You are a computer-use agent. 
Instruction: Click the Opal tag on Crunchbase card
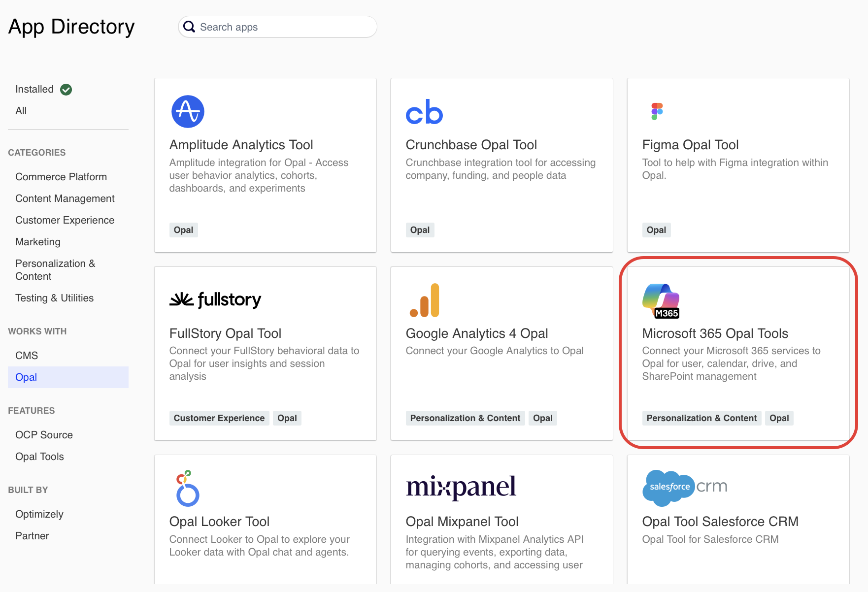click(x=420, y=230)
